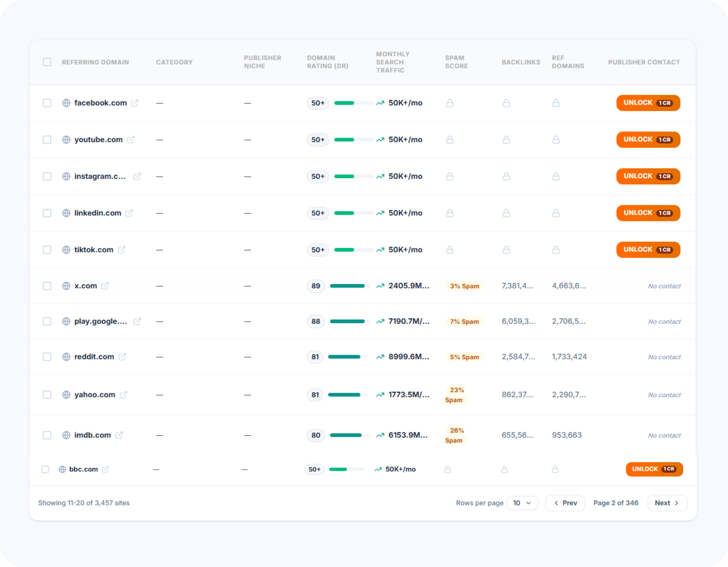Image resolution: width=728 pixels, height=567 pixels.
Task: Open linkedin.com external link icon
Action: (x=129, y=213)
